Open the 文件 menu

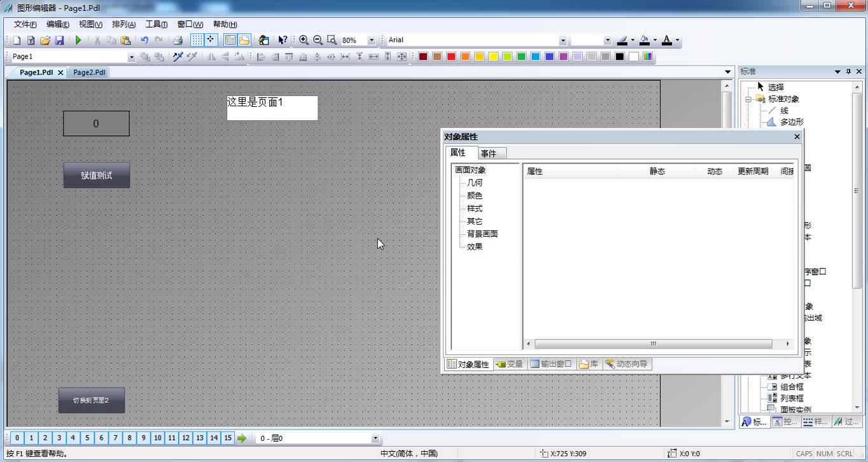pos(25,24)
